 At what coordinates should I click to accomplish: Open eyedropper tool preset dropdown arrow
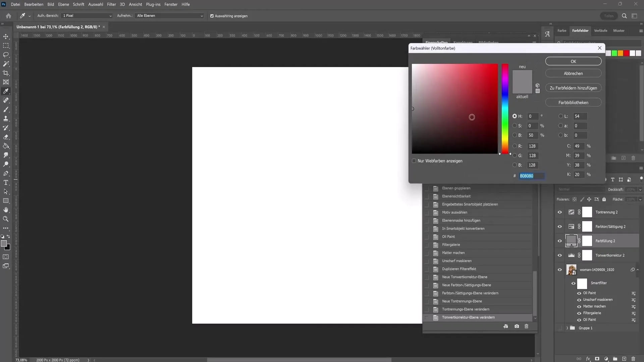point(30,16)
